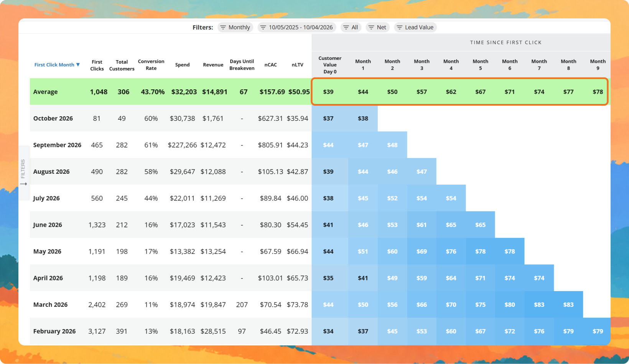Image resolution: width=629 pixels, height=364 pixels.
Task: Expand the side FILTERS panel tab
Action: coord(23,173)
